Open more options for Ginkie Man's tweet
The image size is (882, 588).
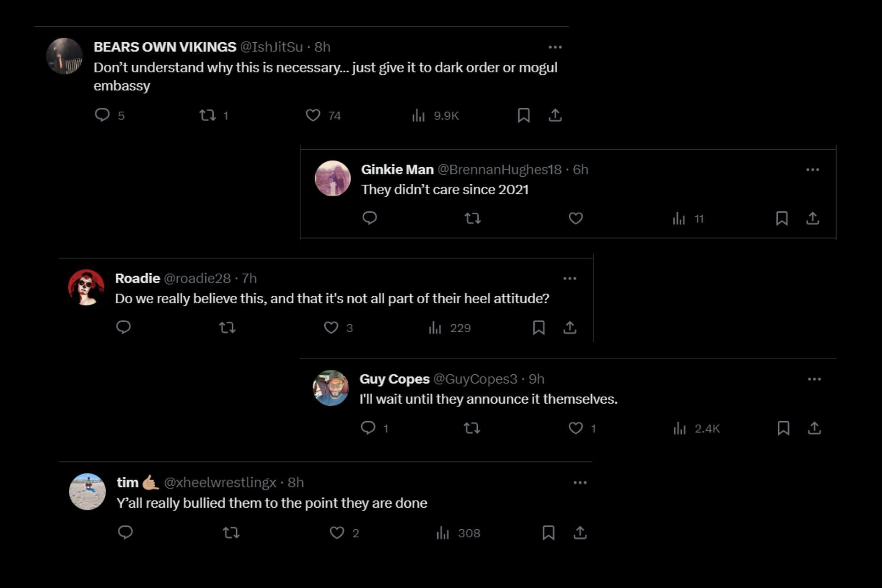[x=812, y=170]
